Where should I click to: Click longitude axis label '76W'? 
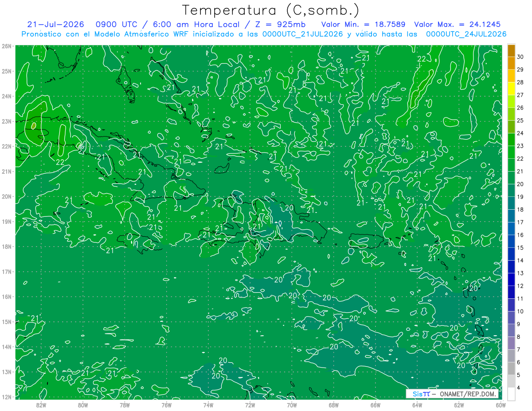pos(167,405)
